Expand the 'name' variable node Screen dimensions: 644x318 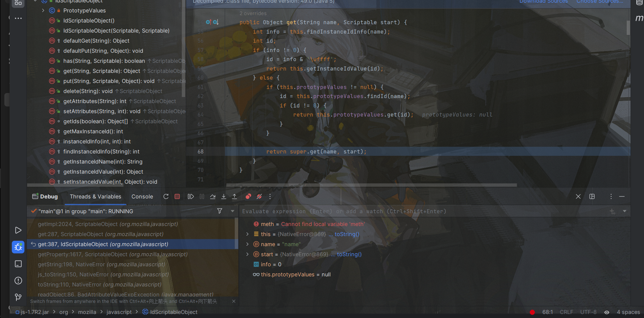(248, 244)
